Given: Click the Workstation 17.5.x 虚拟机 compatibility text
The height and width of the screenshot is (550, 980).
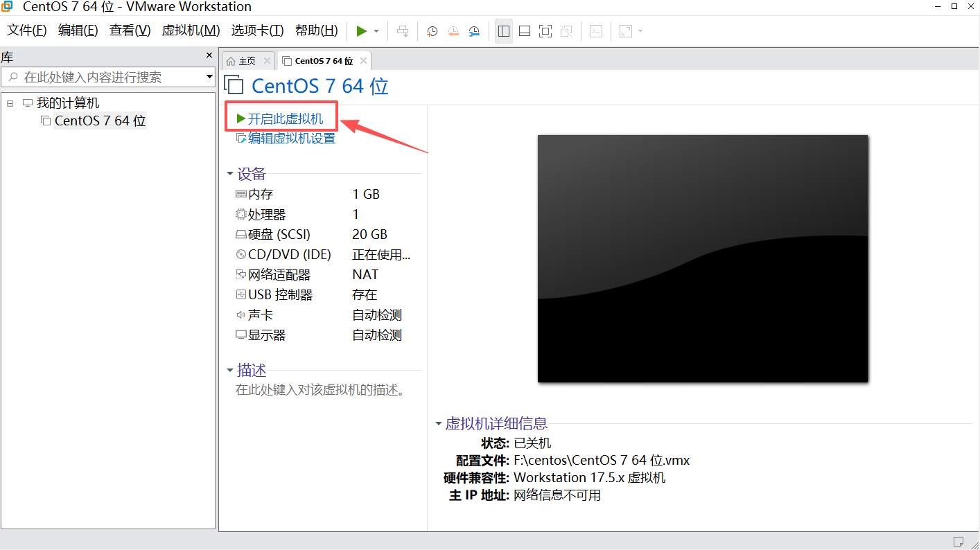Looking at the screenshot, I should pos(589,477).
